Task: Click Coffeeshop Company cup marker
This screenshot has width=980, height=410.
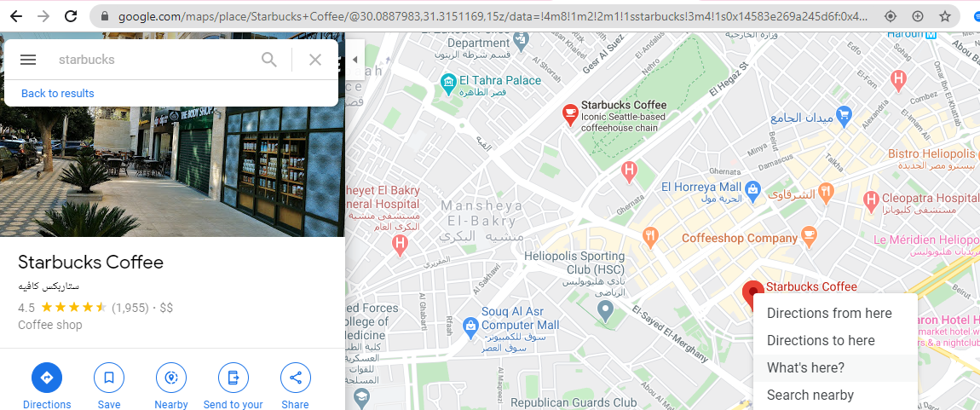Action: click(x=809, y=236)
